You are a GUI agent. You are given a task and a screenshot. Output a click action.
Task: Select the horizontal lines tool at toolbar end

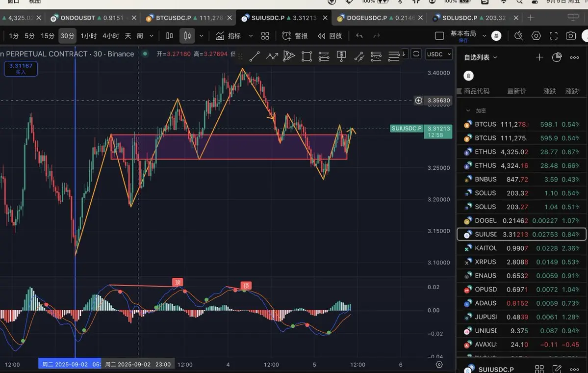393,56
